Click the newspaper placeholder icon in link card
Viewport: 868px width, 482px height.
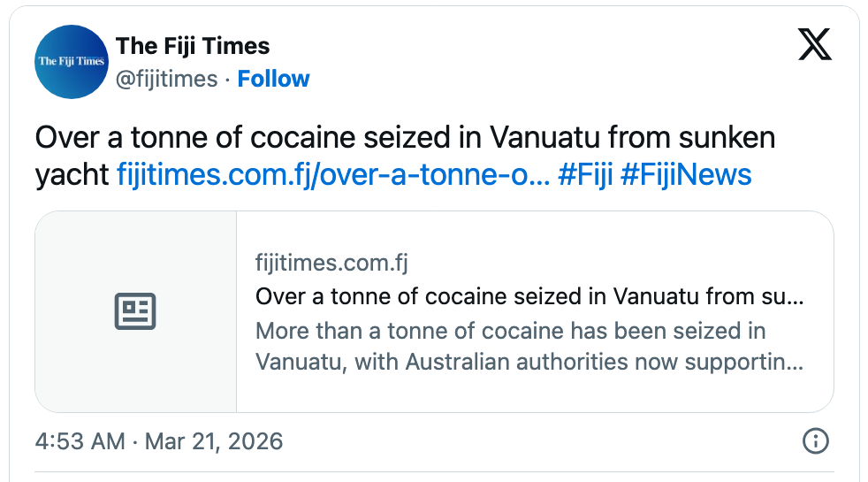click(x=135, y=311)
